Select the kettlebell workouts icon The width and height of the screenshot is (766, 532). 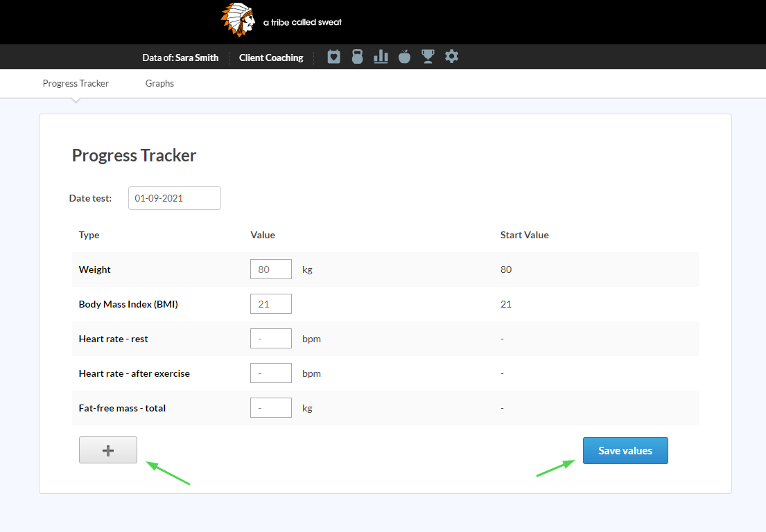[x=357, y=57]
